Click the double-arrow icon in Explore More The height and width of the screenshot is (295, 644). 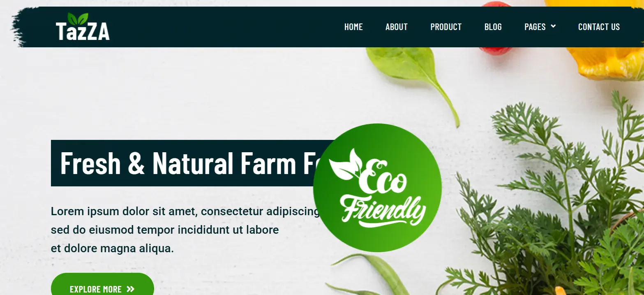click(131, 289)
